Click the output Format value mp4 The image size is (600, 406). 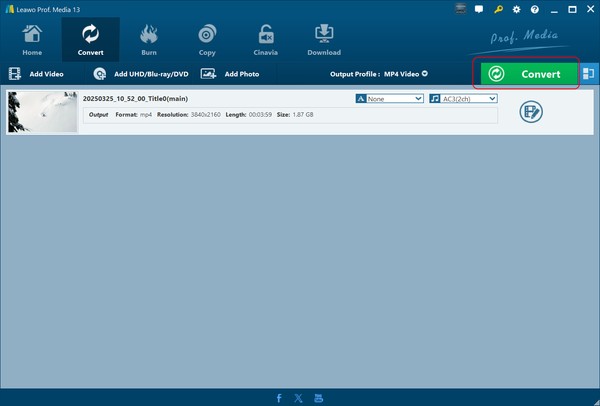pos(146,114)
